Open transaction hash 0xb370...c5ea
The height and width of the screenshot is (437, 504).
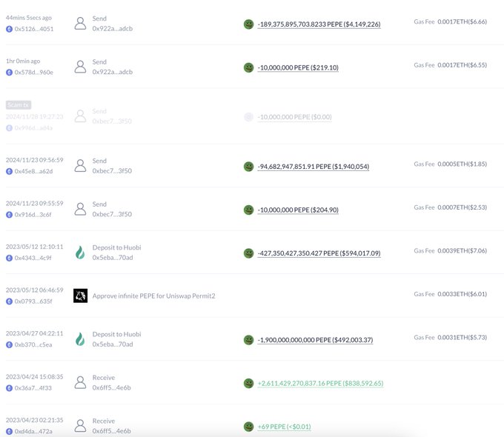(33, 344)
